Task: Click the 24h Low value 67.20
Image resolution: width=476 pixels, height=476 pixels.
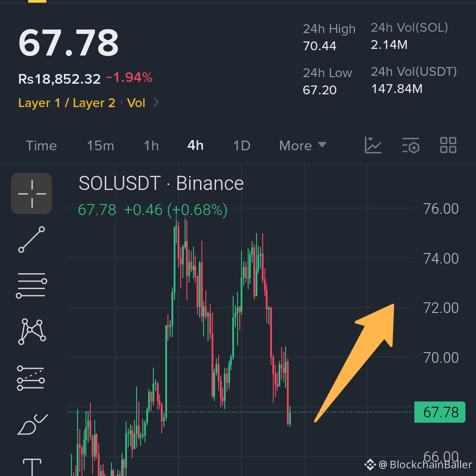Action: coord(320,90)
